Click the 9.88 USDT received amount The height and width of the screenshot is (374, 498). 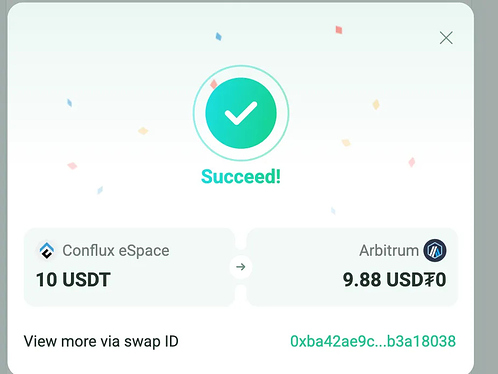(x=394, y=279)
